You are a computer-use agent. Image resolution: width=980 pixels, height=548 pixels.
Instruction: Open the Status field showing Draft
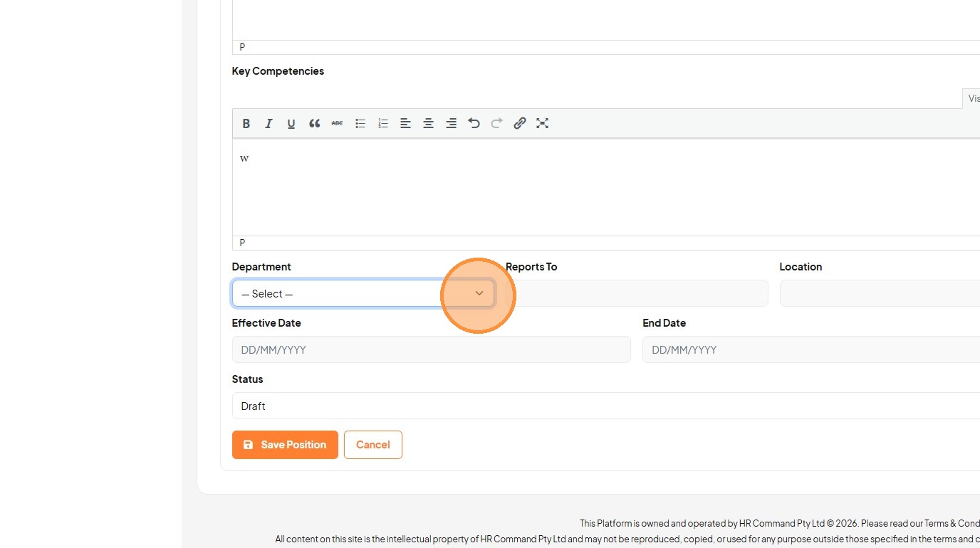(x=606, y=406)
